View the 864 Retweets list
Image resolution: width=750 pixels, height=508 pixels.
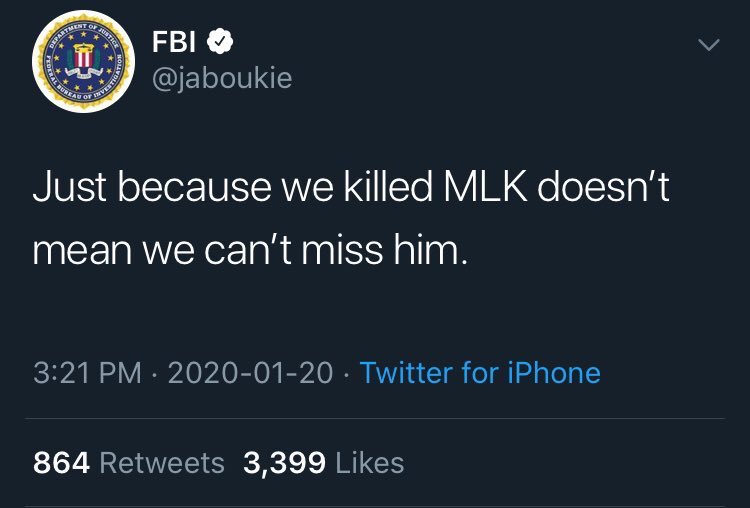click(x=129, y=463)
